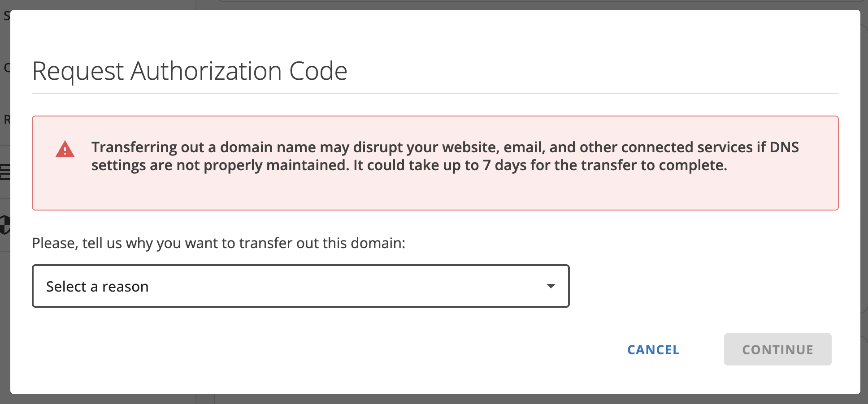Click the "Please, tell us why" prompt label
Image resolution: width=868 pixels, height=404 pixels.
tap(218, 243)
